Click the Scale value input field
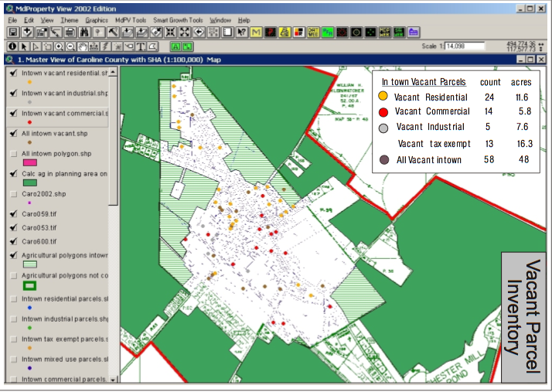 click(465, 46)
